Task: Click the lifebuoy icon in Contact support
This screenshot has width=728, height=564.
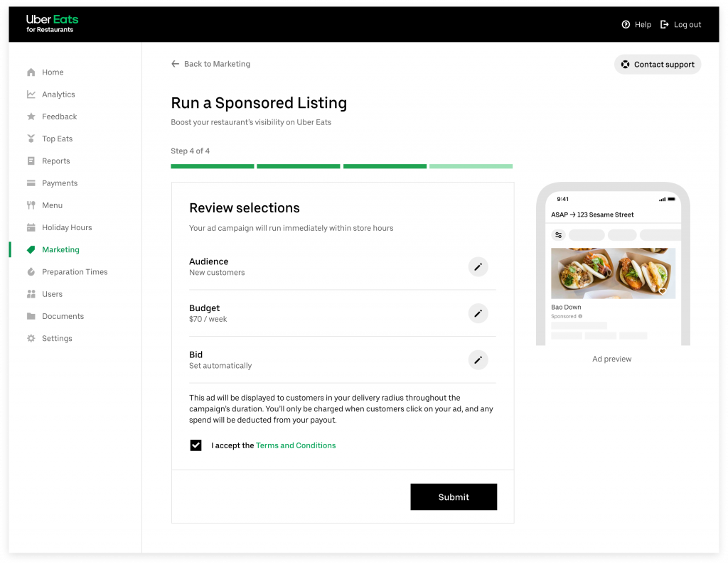Action: (626, 65)
